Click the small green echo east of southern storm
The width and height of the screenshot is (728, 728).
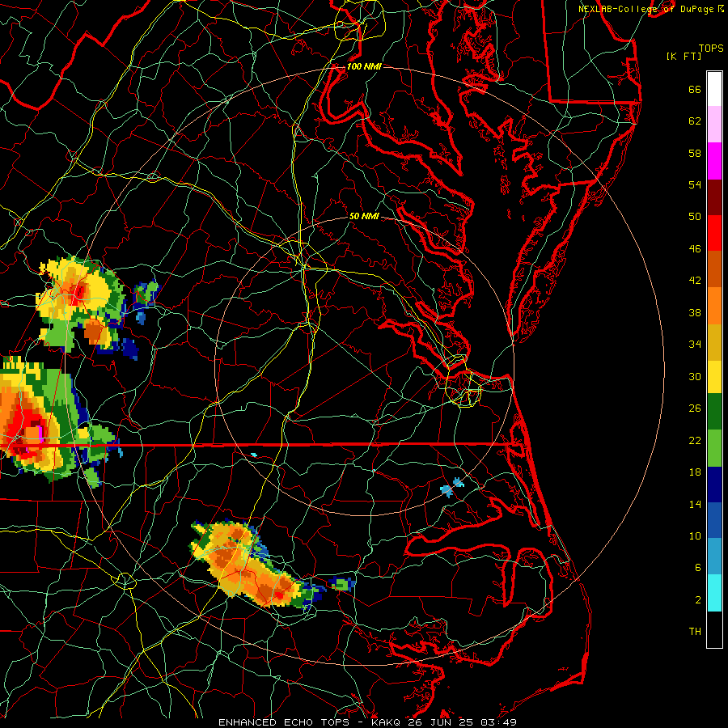341,584
